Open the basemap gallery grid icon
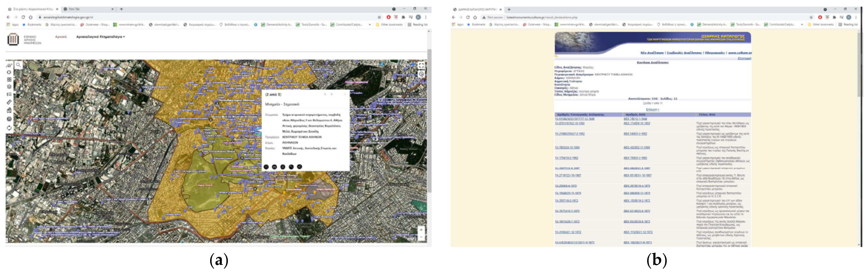Viewport: 868px width, 276px height. point(9,80)
